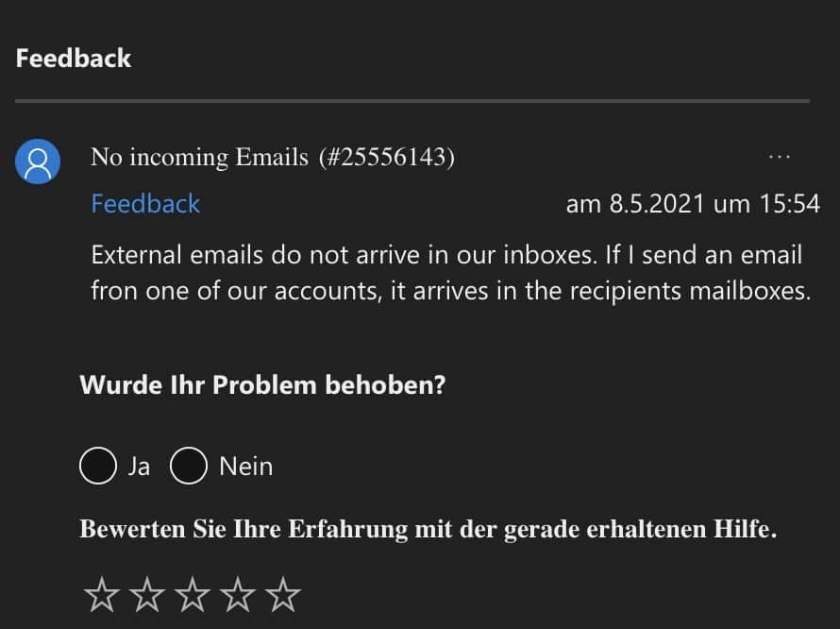Click the Ja label text
The height and width of the screenshot is (629, 840).
(x=139, y=467)
